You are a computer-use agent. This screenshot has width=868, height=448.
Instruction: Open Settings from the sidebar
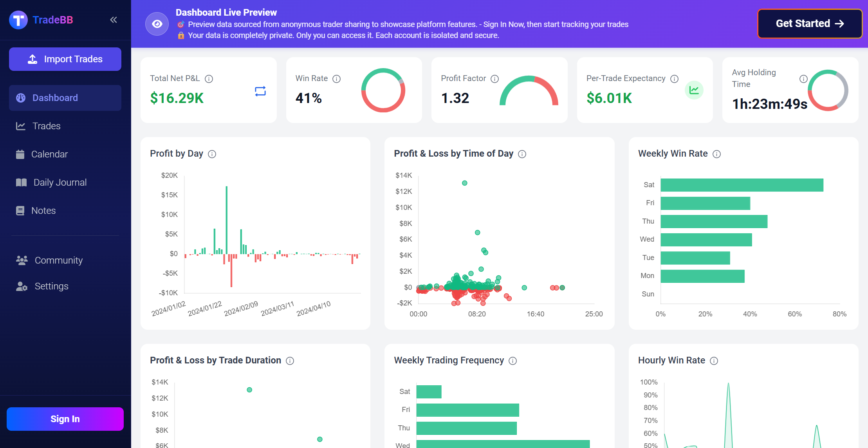65,286
